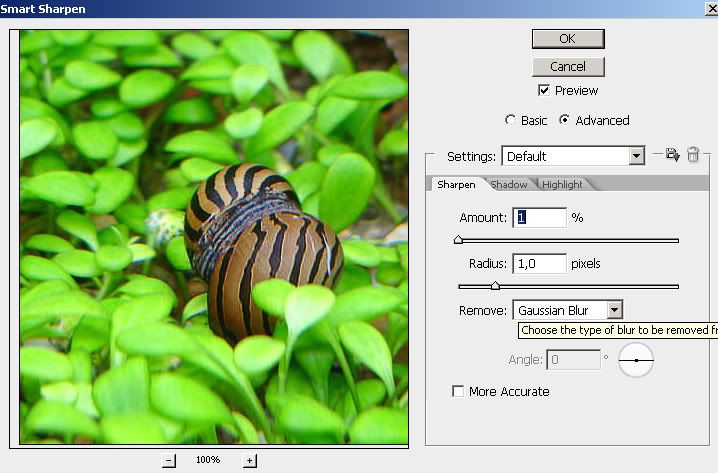Toggle the Preview checkbox
The height and width of the screenshot is (473, 718).
(544, 91)
